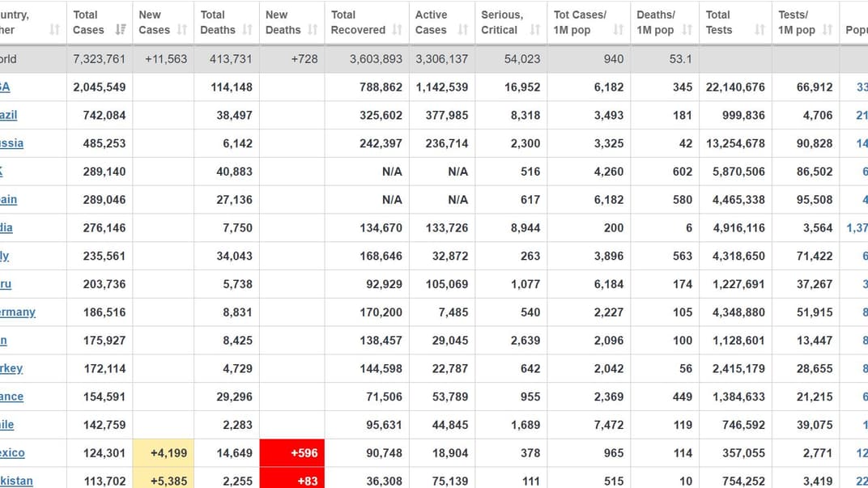Click sort arrows in Tot Cases/1M pop header

pyautogui.click(x=619, y=30)
